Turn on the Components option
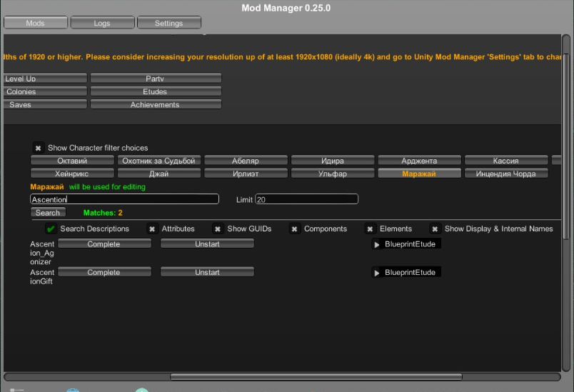The width and height of the screenshot is (574, 392). (295, 229)
